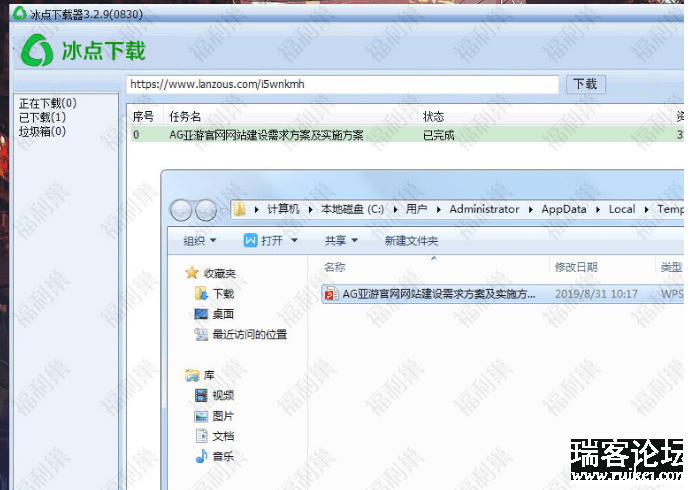Select 正在下载(0) in the sidebar

[48, 103]
